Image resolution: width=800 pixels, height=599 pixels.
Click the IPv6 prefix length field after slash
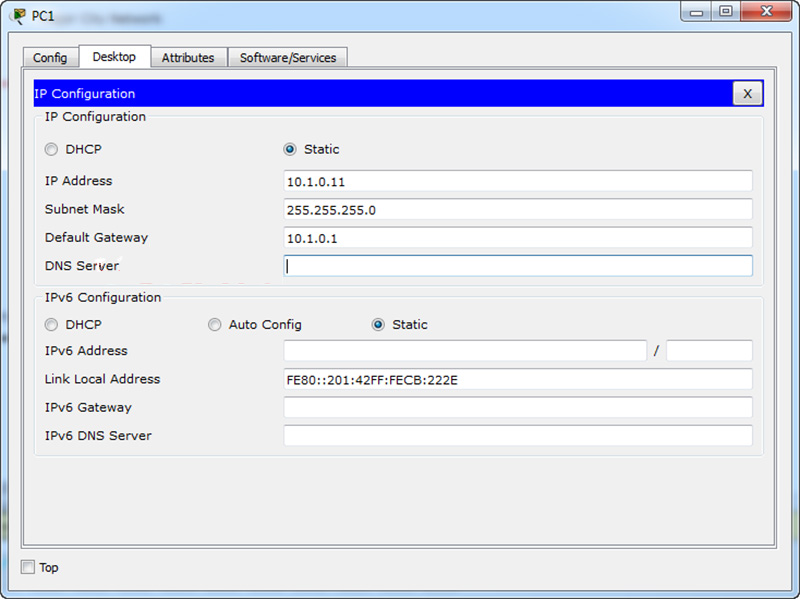709,351
